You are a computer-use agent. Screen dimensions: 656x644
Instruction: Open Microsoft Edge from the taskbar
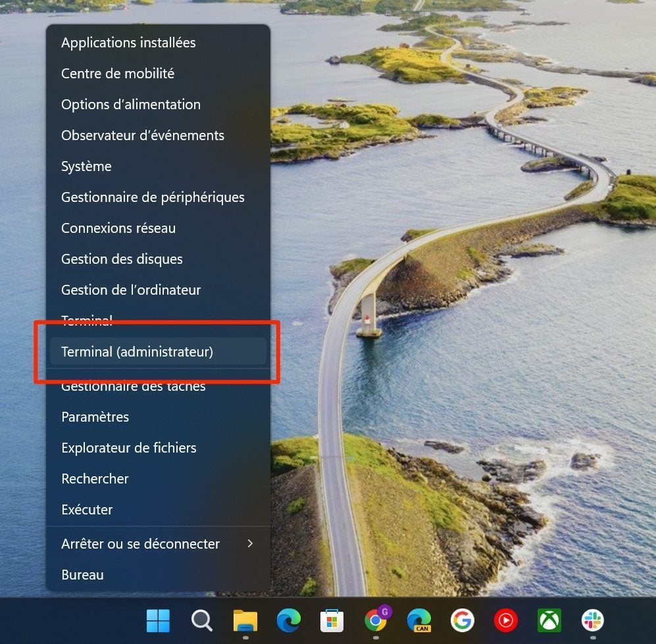289,620
